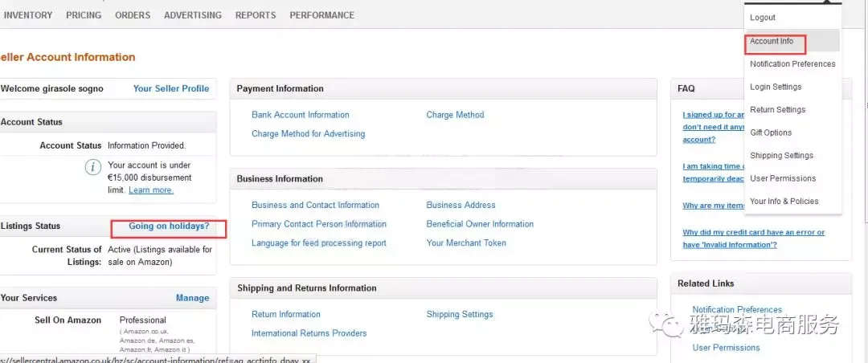Open Bank Account Information
The image size is (868, 363).
pos(300,115)
